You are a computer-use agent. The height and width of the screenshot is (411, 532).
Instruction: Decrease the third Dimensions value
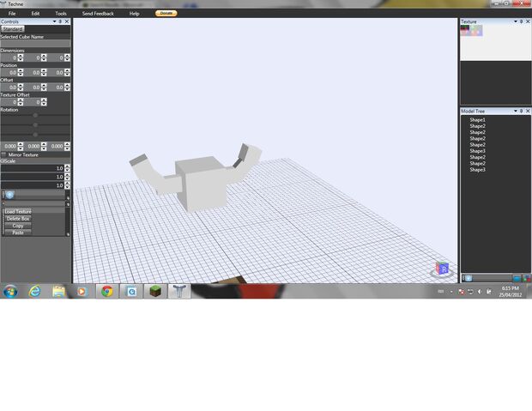tap(67, 60)
